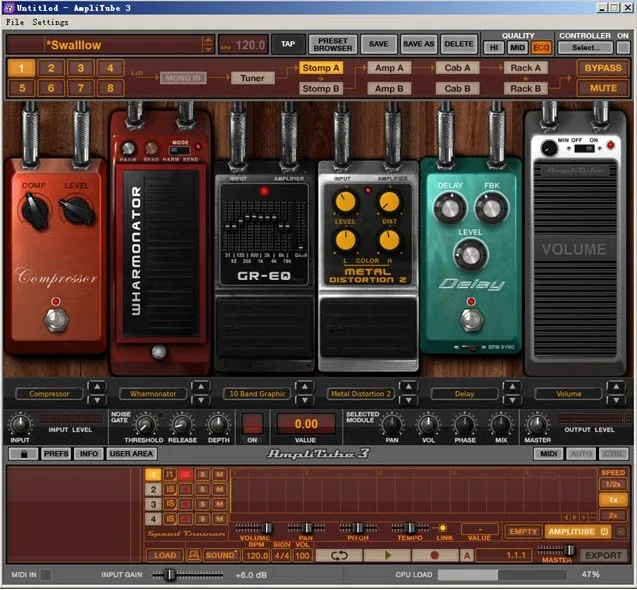This screenshot has height=590, width=637.
Task: Open the Compressor stomp selector dropdown
Action: click(x=49, y=394)
